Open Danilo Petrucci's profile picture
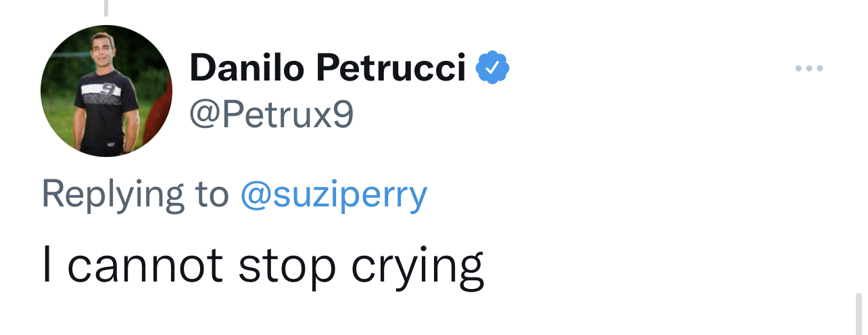Screen dimensions: 868x335 click(107, 91)
